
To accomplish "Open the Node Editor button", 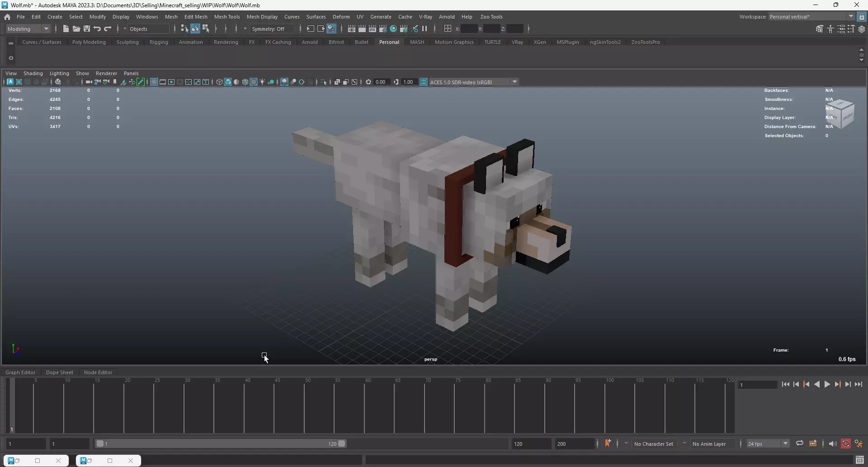I will click(x=98, y=372).
